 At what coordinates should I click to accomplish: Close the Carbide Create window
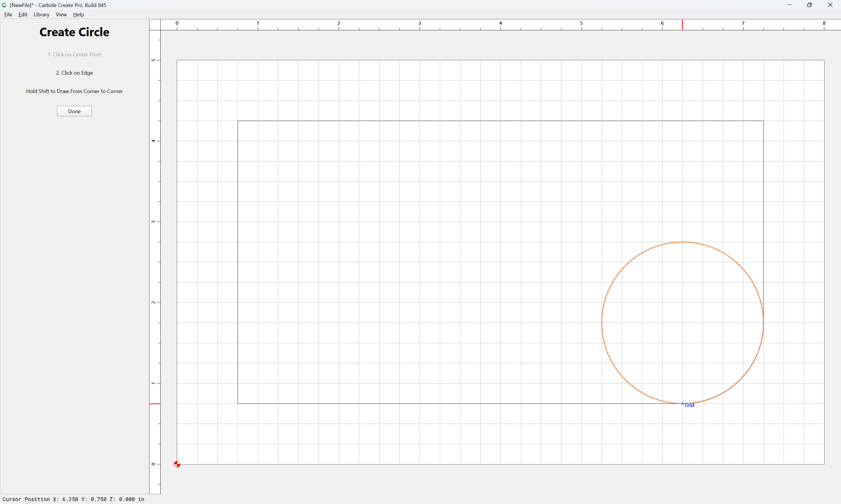pos(830,5)
